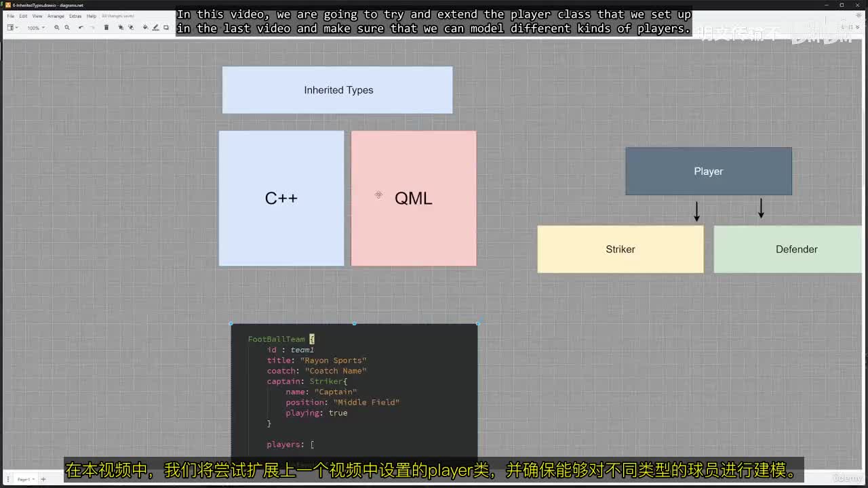Select the QML pink box
The width and height of the screenshot is (868, 488).
[x=414, y=198]
